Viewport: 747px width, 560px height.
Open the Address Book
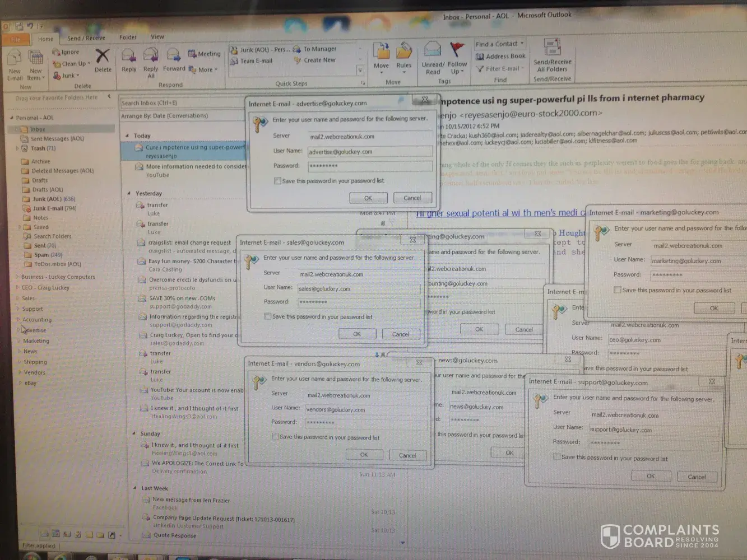[500, 56]
